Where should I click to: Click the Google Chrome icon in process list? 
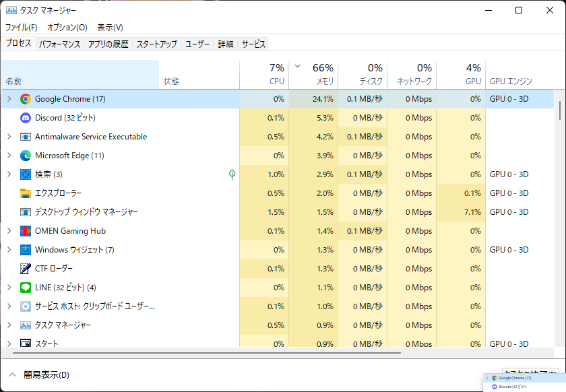26,98
